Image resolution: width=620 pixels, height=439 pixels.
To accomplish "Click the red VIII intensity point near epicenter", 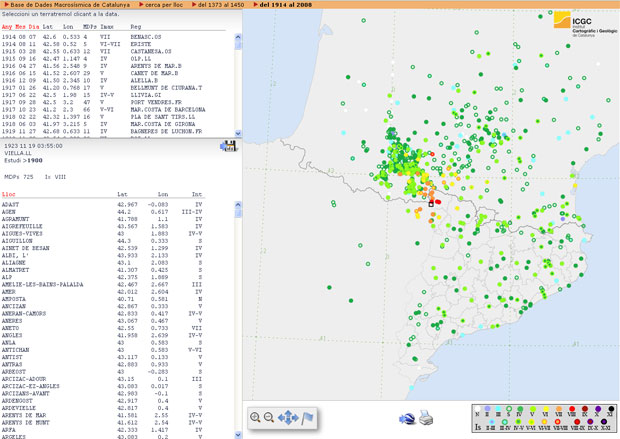I will 438,202.
